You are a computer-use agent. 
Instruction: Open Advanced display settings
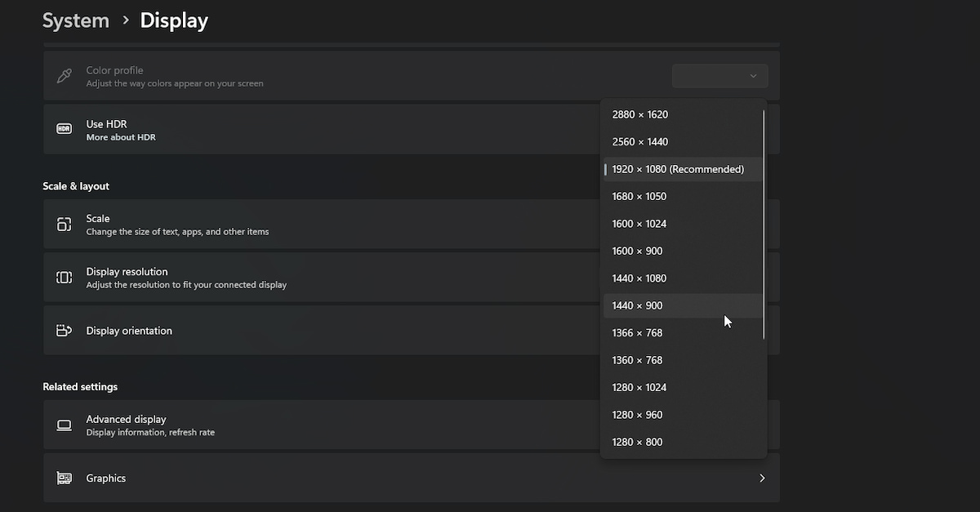[126, 419]
